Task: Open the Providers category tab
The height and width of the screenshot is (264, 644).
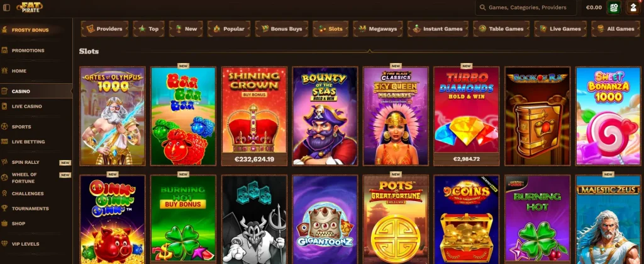Action: 105,29
